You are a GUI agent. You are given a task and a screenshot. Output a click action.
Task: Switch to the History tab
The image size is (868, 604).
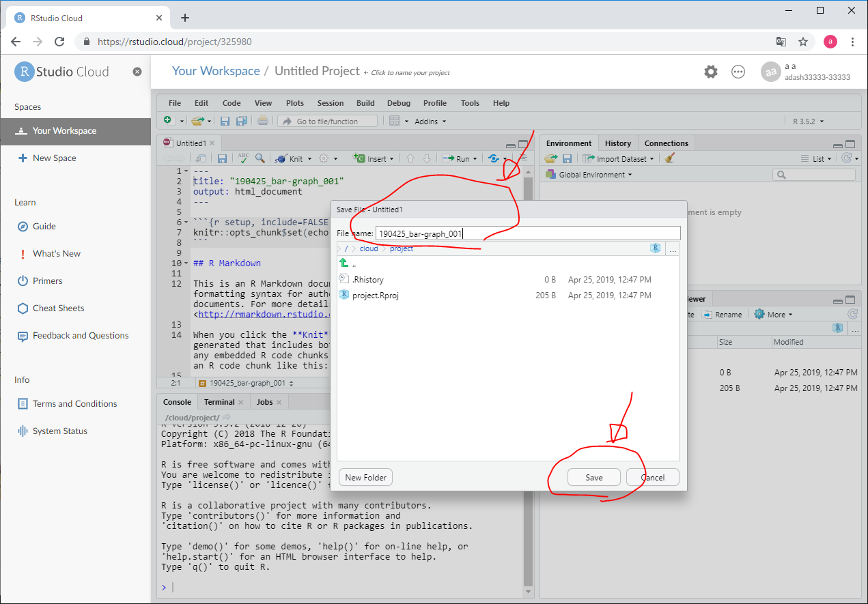point(617,143)
